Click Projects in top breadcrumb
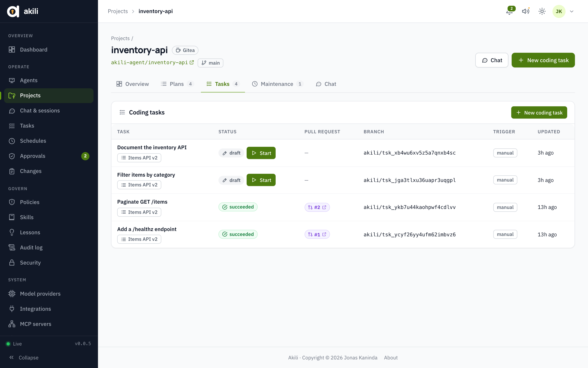Image resolution: width=588 pixels, height=368 pixels. 118,11
